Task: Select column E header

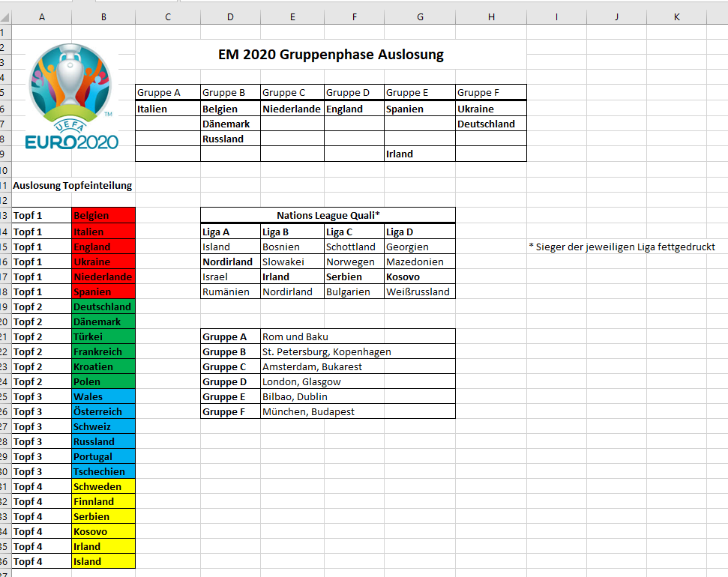Action: (292, 17)
